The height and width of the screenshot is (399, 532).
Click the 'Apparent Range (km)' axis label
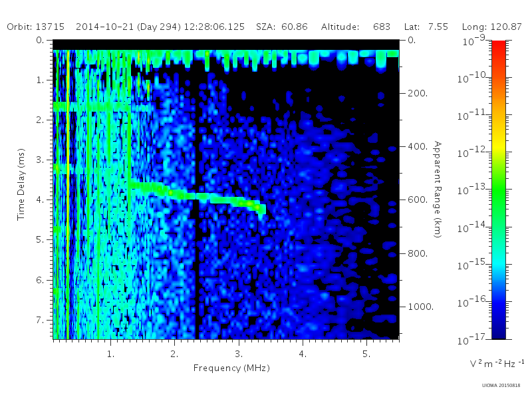coord(438,190)
